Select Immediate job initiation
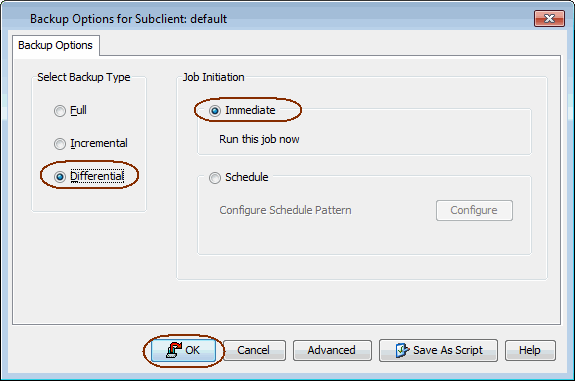The image size is (575, 381). coord(215,110)
